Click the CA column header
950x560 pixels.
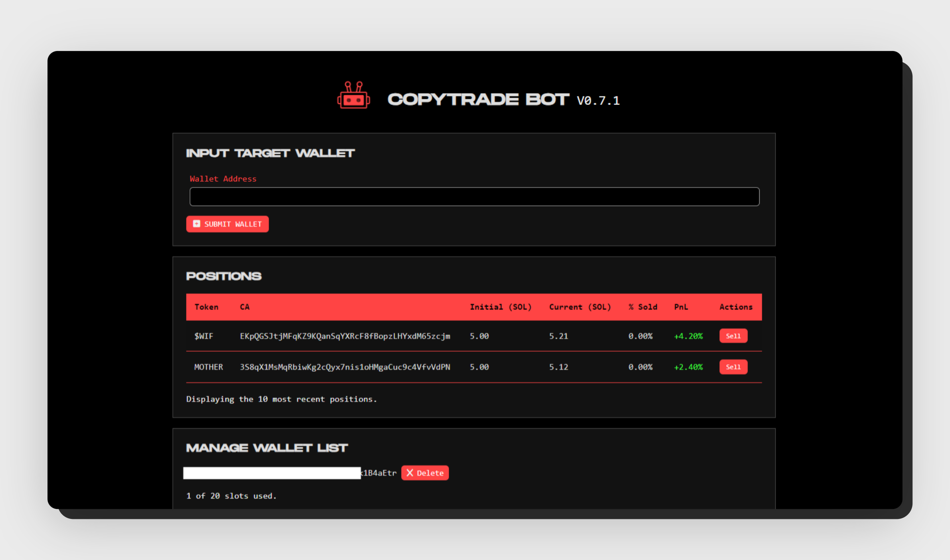pyautogui.click(x=245, y=307)
